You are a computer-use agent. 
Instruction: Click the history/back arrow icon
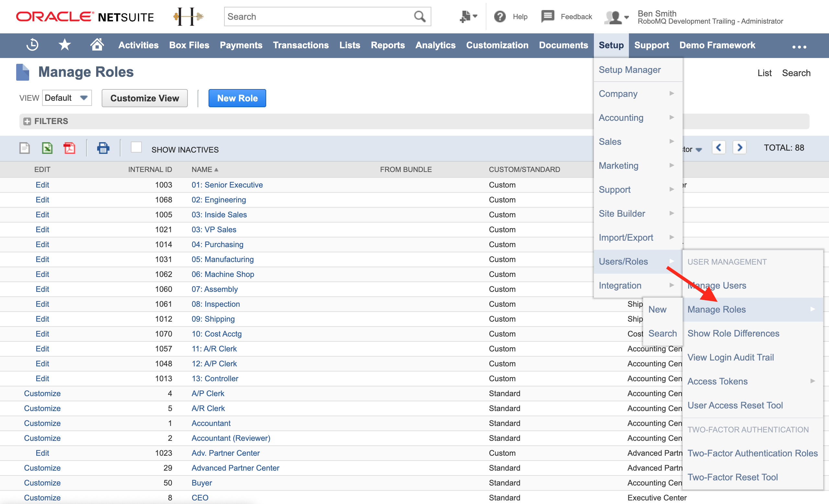tap(32, 45)
